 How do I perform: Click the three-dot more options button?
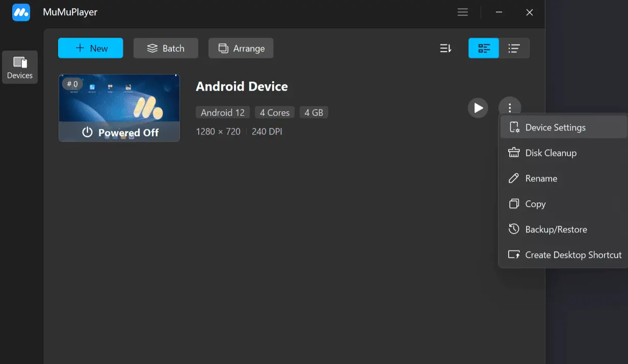pos(510,108)
